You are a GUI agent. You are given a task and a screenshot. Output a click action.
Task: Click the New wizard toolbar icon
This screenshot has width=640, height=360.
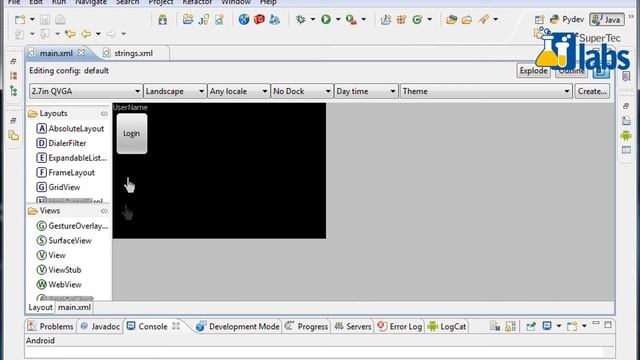20,19
